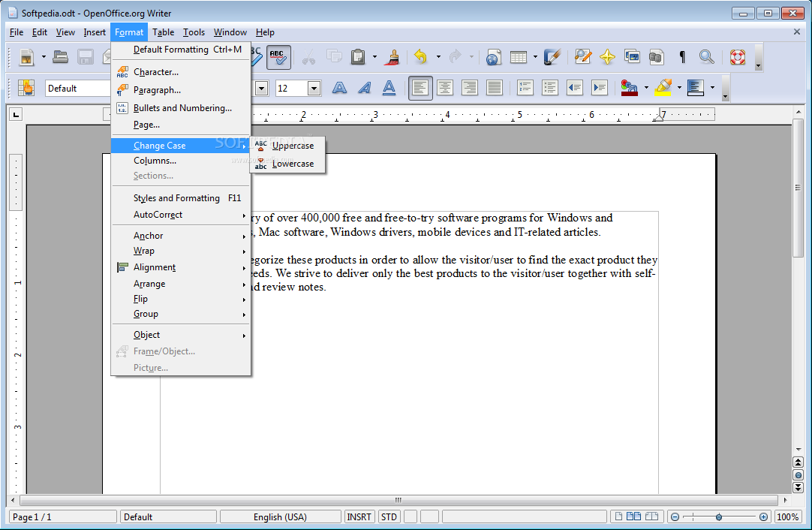Image resolution: width=812 pixels, height=530 pixels.
Task: Click Columns... in the Format menu
Action: click(x=181, y=161)
